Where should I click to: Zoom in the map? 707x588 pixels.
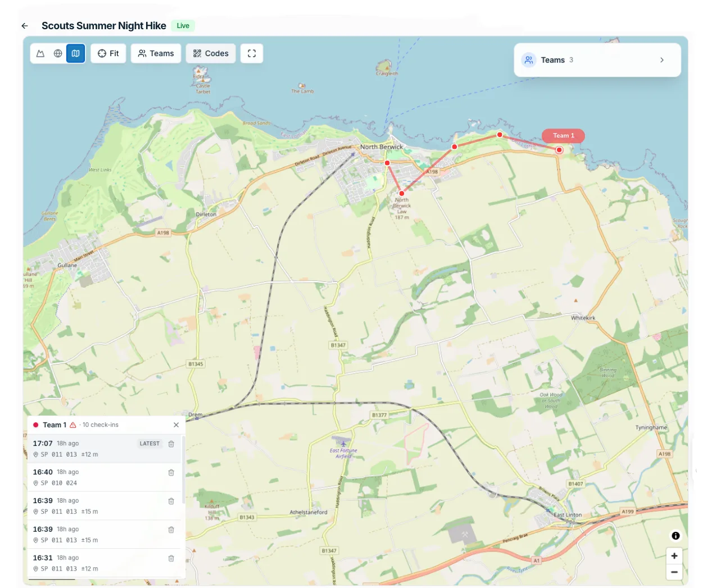click(674, 556)
